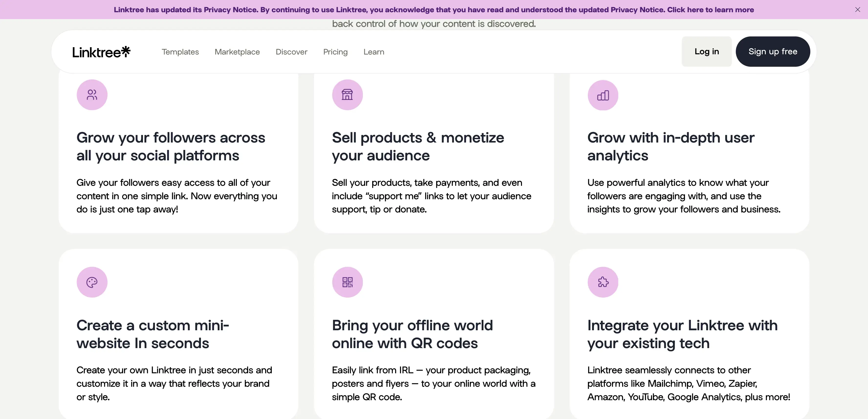Click the storefront icon above Sell products

click(x=347, y=95)
